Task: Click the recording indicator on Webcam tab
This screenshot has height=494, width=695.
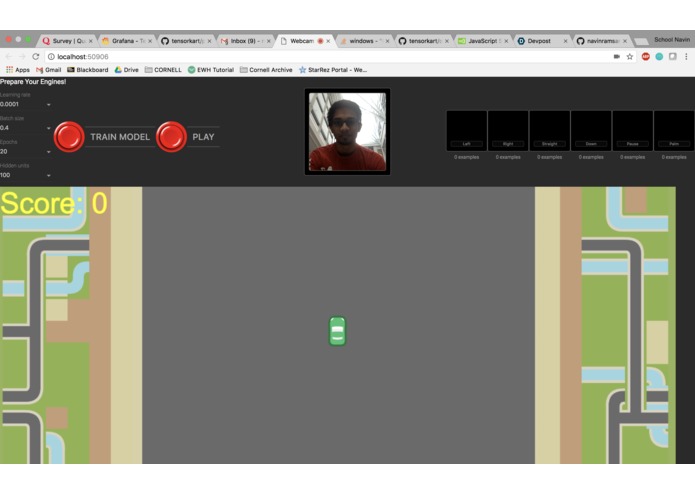Action: [320, 41]
